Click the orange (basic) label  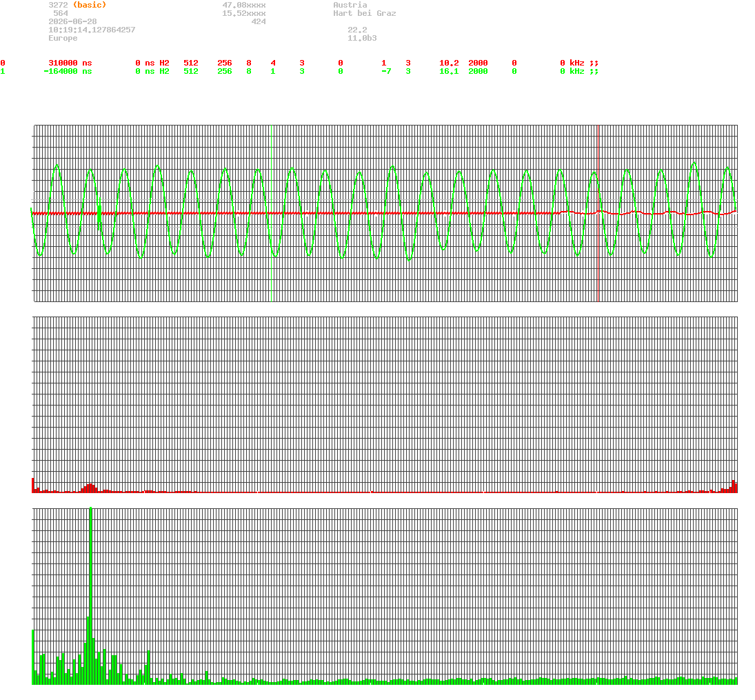click(x=90, y=5)
